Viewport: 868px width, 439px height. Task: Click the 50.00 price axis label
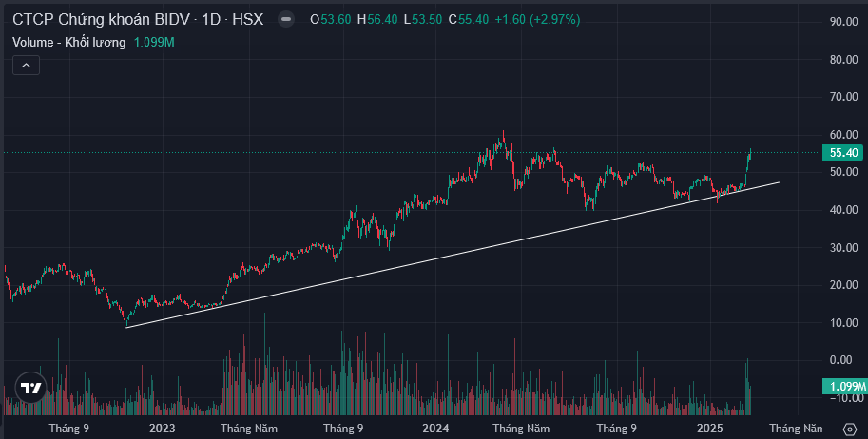pyautogui.click(x=843, y=172)
